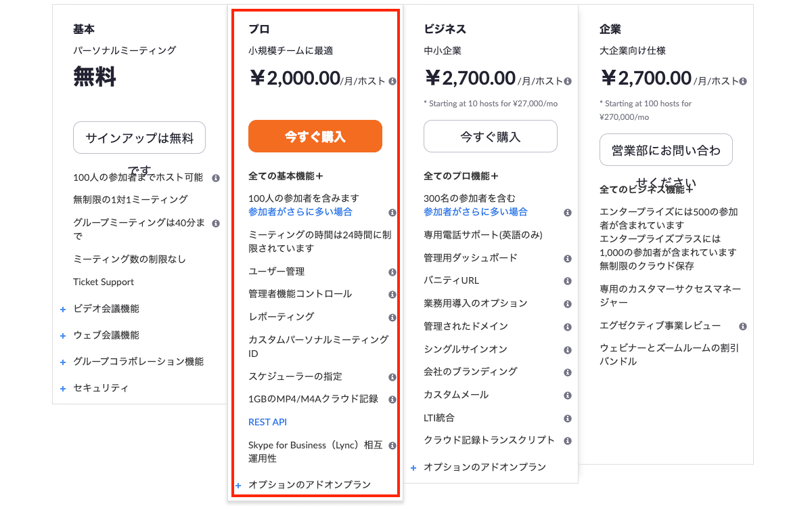Open the Pro plan price info tooltip icon
This screenshot has width=812, height=508.
tap(391, 81)
